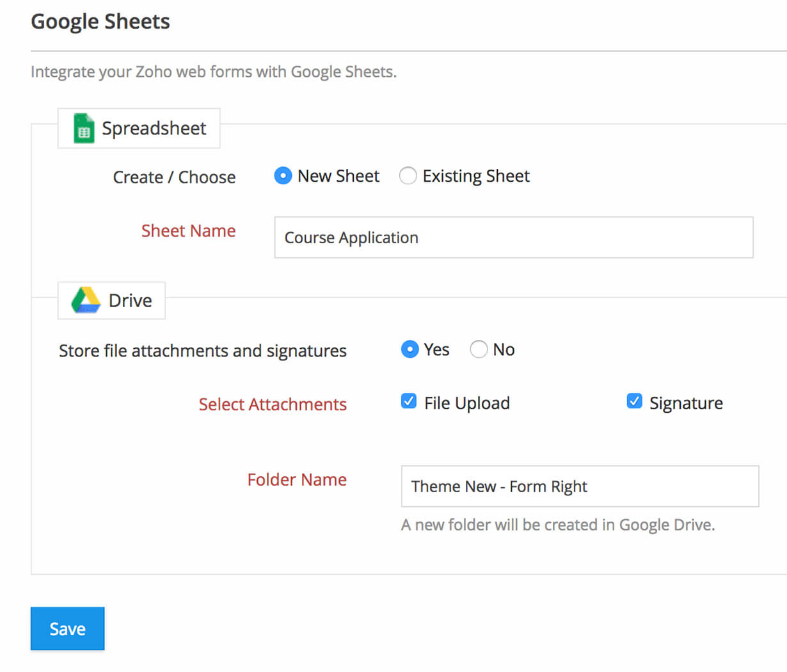The height and width of the screenshot is (672, 787).
Task: Focus the Folder Name input box
Action: [x=580, y=486]
